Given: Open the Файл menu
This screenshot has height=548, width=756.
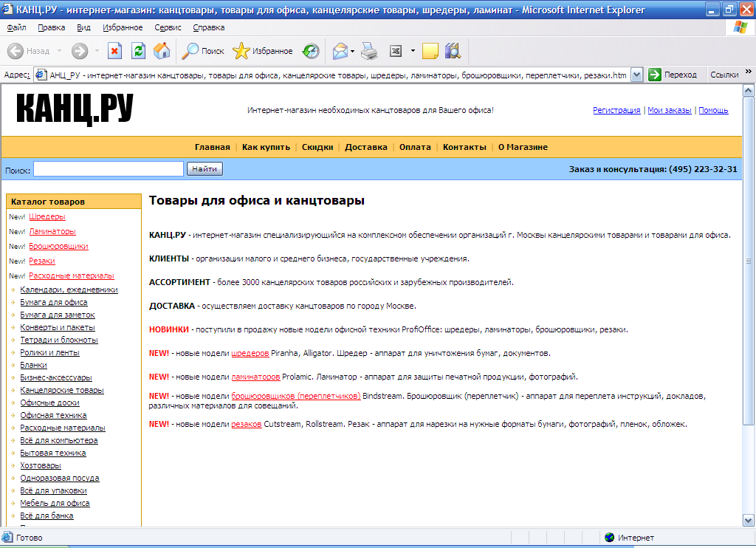Looking at the screenshot, I should pos(16,27).
